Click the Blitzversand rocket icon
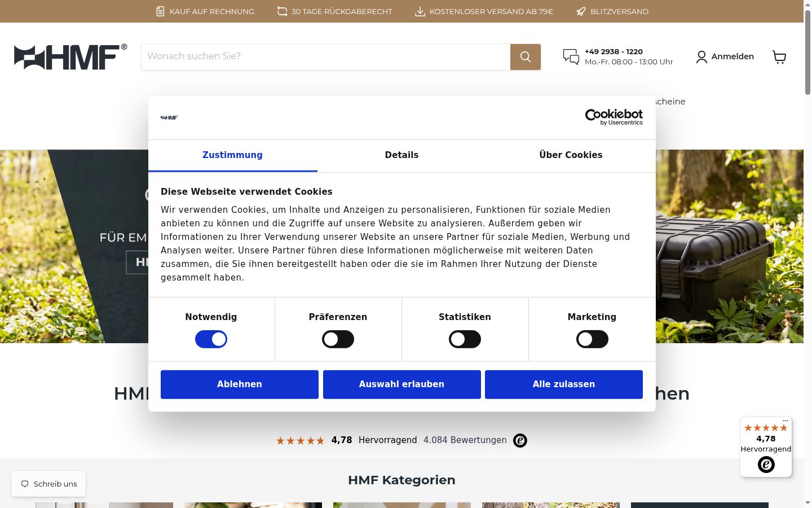 [581, 11]
